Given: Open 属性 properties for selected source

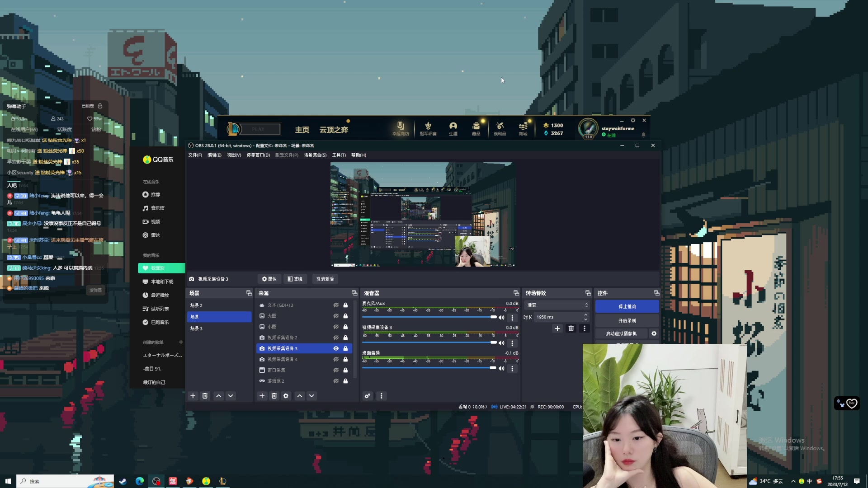Looking at the screenshot, I should coord(269,279).
